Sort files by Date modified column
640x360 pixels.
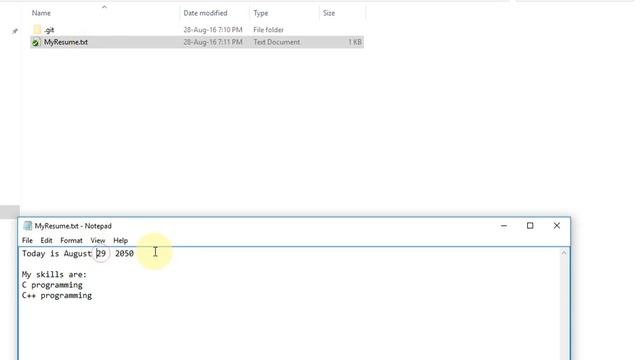pos(205,13)
